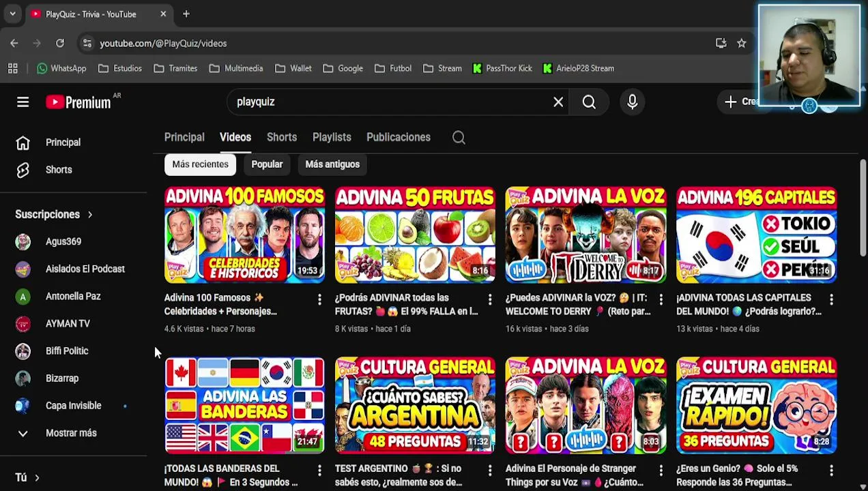Viewport: 868px width, 491px height.
Task: Open title ¿Puedes ADIVINAR la VOZ? video
Action: coord(578,305)
